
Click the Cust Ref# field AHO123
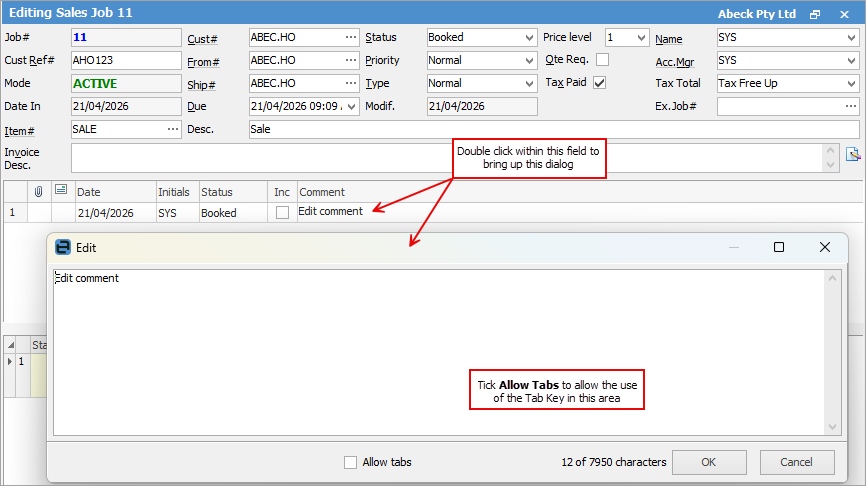point(126,60)
